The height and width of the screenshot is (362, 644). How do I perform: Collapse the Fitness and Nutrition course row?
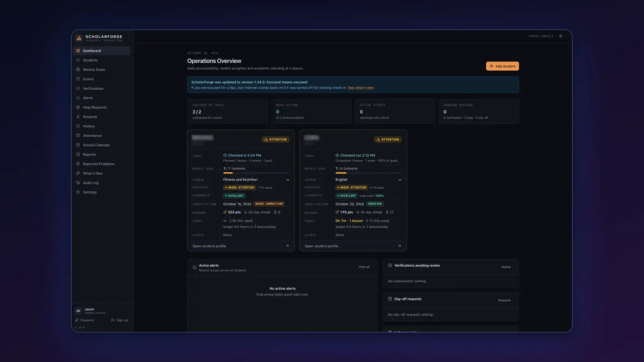point(288,180)
